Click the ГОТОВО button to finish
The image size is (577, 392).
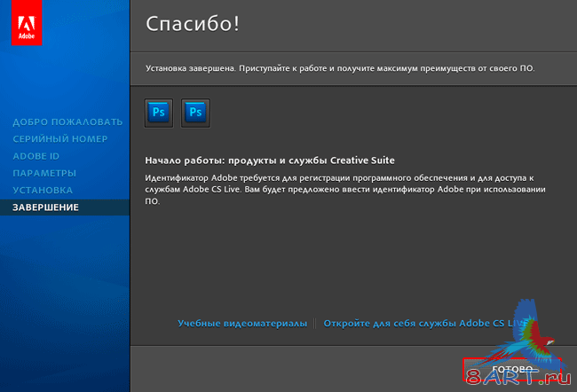tap(512, 369)
